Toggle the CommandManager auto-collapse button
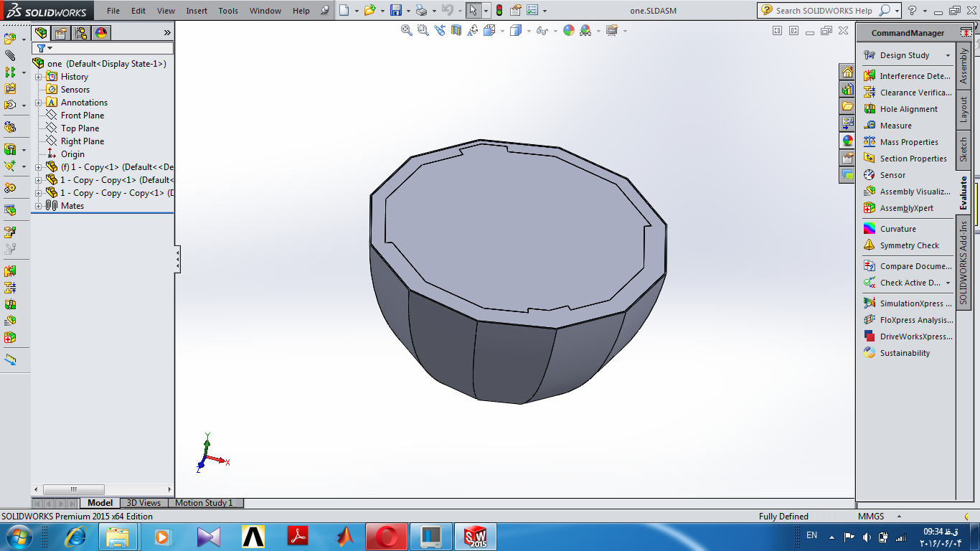The width and height of the screenshot is (980, 551). coord(966,33)
